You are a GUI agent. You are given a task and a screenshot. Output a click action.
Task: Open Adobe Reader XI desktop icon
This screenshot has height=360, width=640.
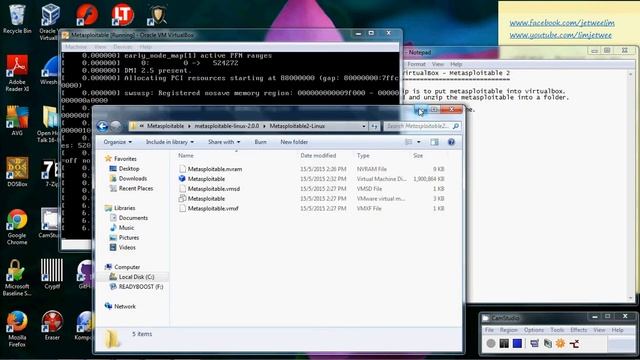(17, 73)
